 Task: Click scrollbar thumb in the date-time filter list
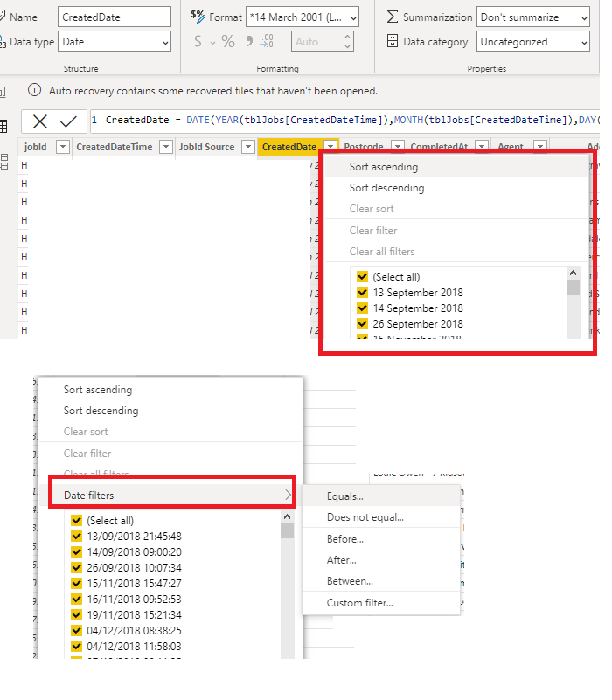click(x=288, y=530)
